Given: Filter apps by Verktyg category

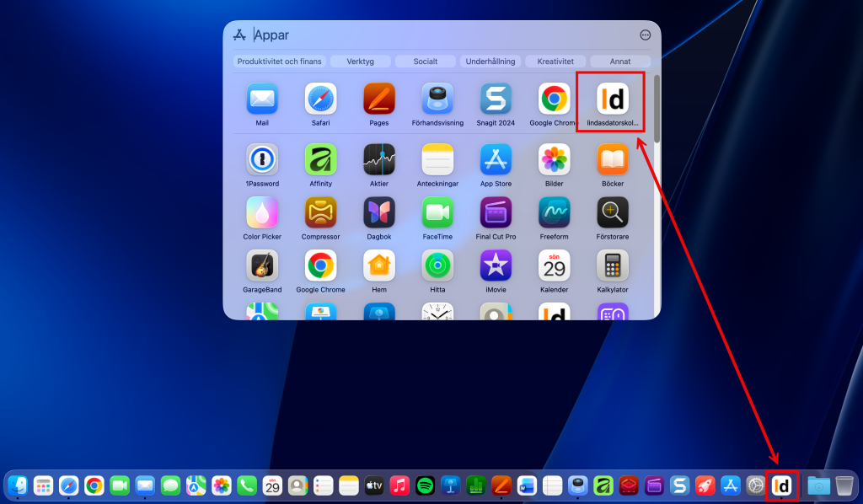Looking at the screenshot, I should click(360, 61).
